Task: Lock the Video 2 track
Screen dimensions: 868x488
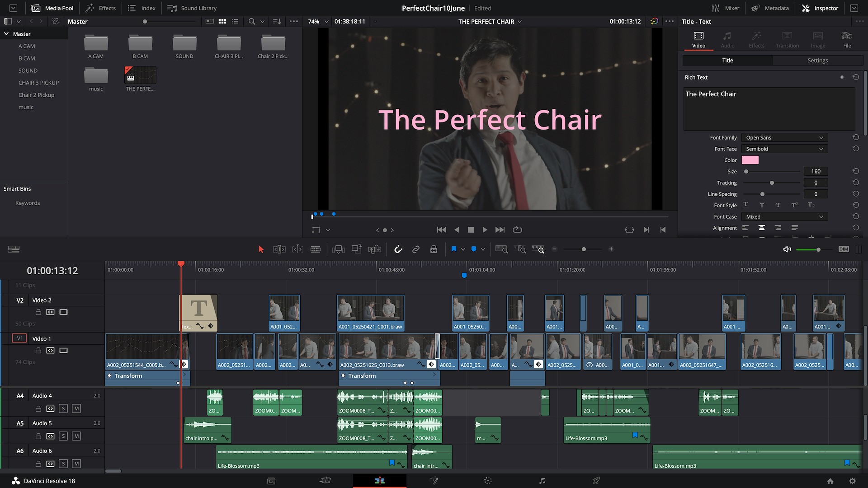Action: tap(38, 312)
